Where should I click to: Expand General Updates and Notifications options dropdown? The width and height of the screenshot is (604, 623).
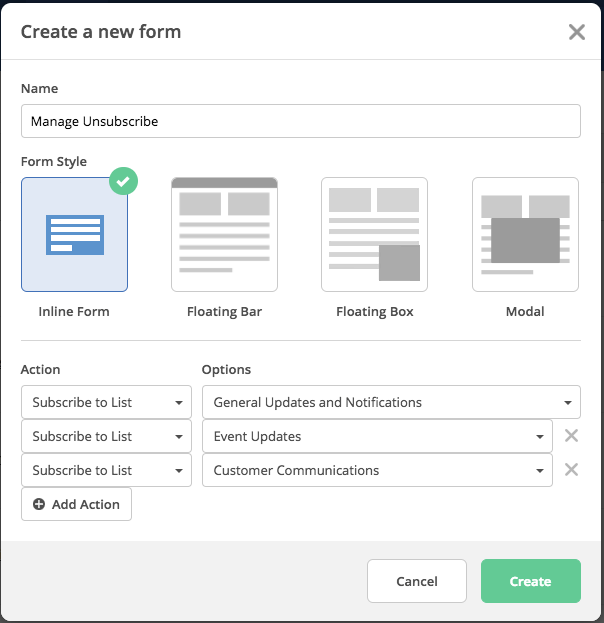(x=390, y=402)
